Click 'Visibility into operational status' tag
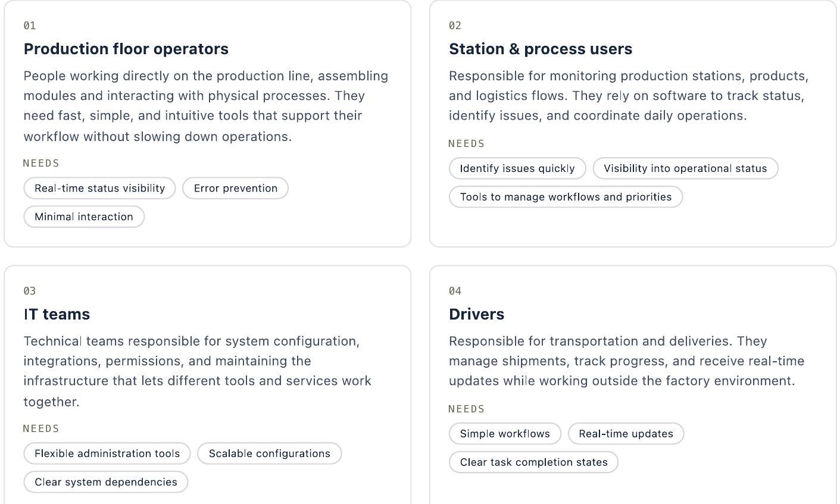This screenshot has width=840, height=504. click(685, 168)
